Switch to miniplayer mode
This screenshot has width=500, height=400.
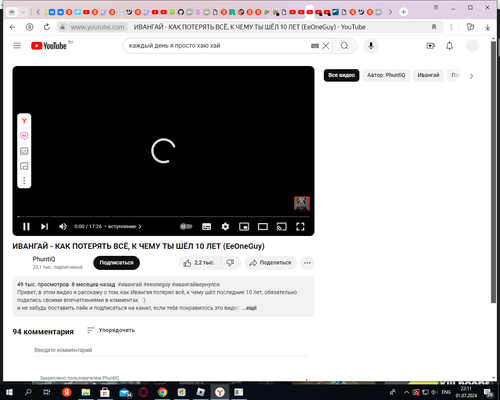244,227
